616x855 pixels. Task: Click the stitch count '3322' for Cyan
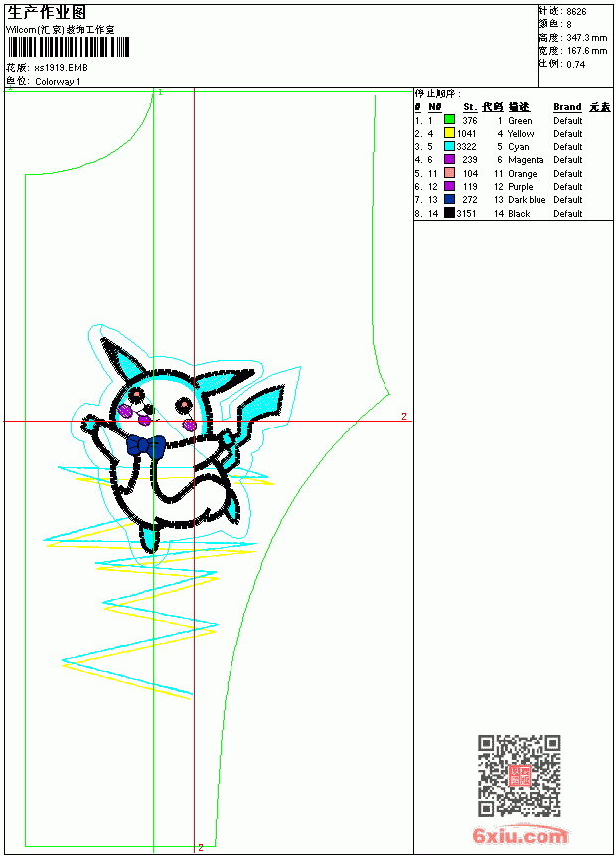467,147
